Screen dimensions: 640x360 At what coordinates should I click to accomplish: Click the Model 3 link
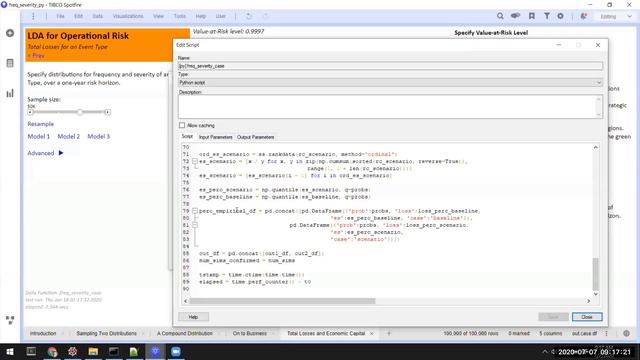pos(99,136)
